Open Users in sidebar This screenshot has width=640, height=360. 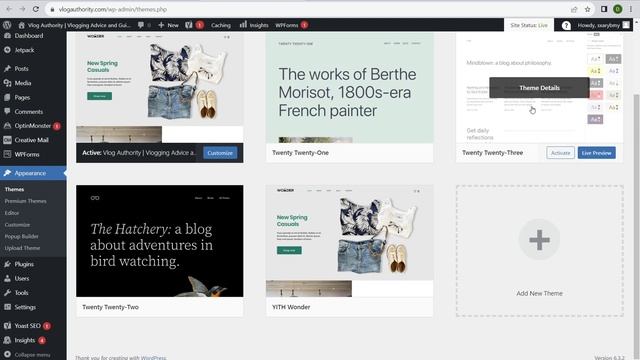pos(22,278)
